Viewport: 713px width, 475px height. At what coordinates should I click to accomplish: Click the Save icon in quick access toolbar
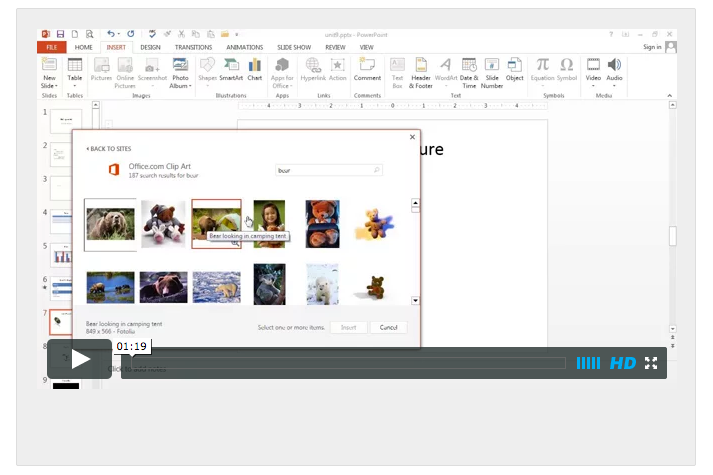(x=60, y=34)
